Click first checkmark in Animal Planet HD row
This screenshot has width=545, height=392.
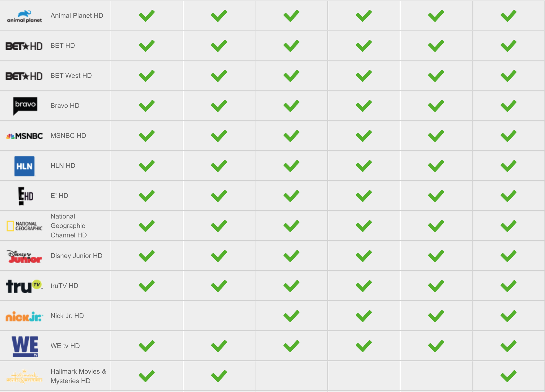pyautogui.click(x=147, y=16)
